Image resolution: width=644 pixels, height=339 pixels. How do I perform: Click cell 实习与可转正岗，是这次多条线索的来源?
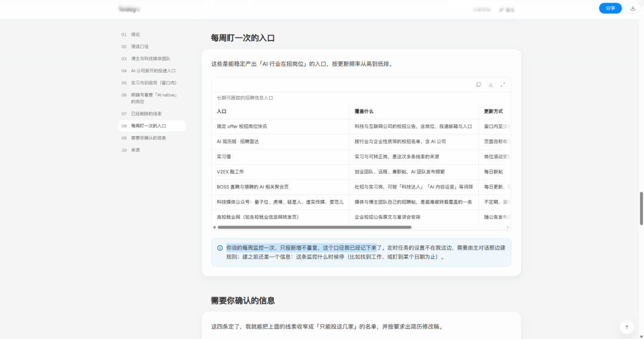414,156
